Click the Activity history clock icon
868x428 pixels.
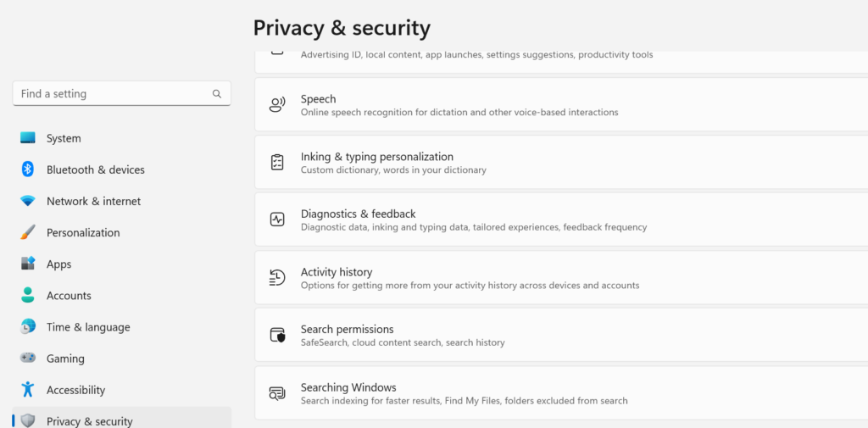click(x=277, y=277)
